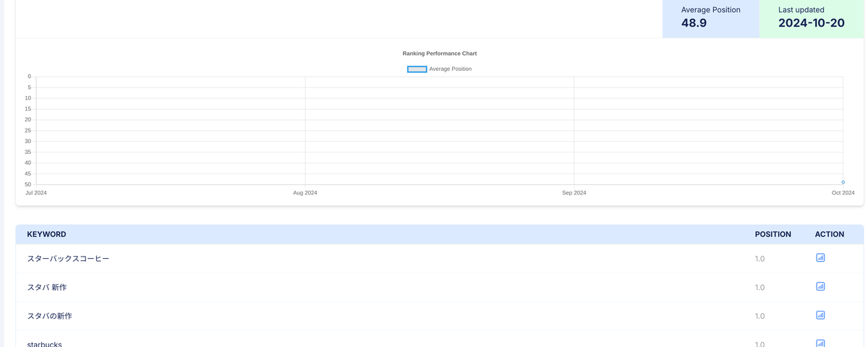Select the keyword スタバ 新作
868x347 pixels.
point(47,288)
